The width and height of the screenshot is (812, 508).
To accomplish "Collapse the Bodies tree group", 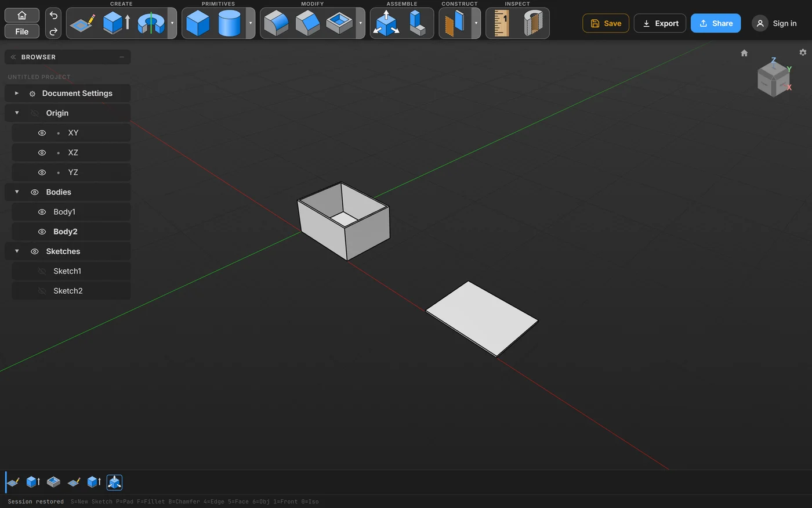I will click(x=17, y=192).
